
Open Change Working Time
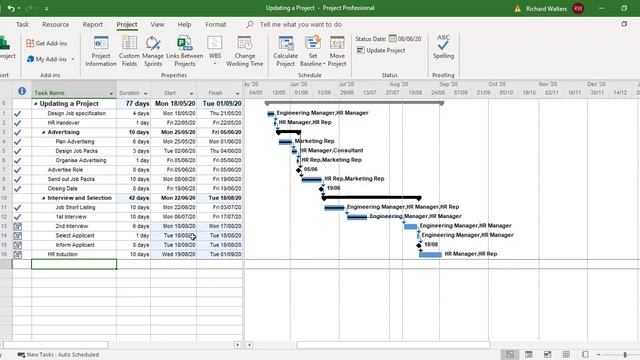(x=244, y=51)
